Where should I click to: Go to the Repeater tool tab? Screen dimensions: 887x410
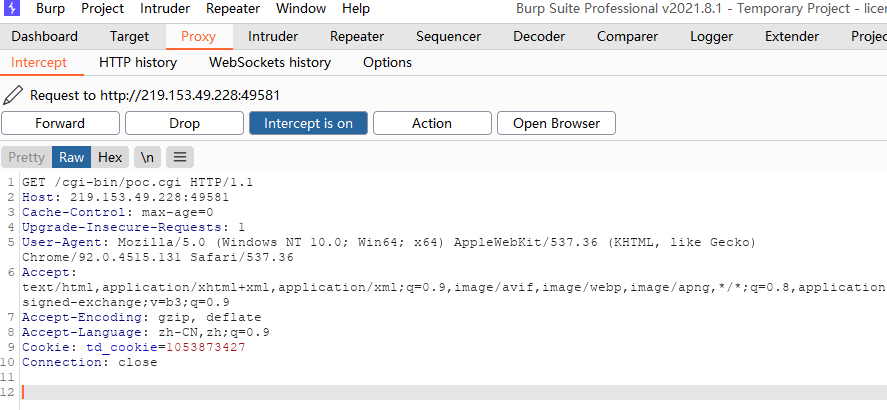(x=357, y=37)
